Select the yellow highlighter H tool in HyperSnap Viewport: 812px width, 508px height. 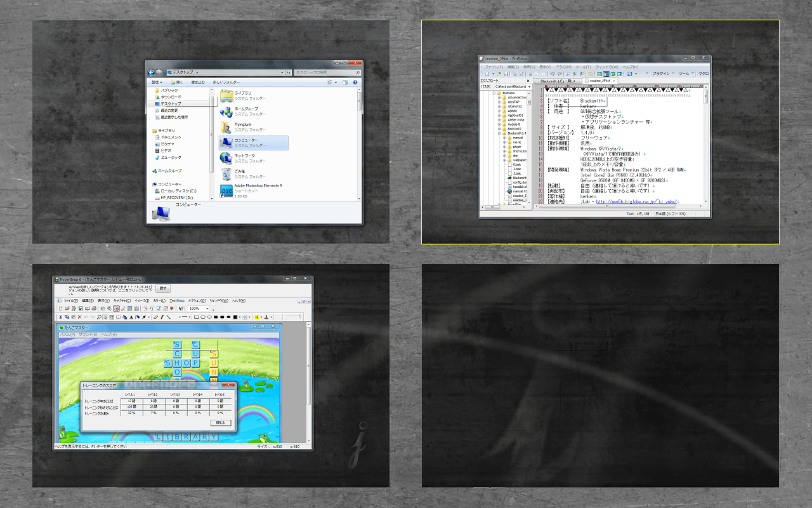[x=256, y=317]
